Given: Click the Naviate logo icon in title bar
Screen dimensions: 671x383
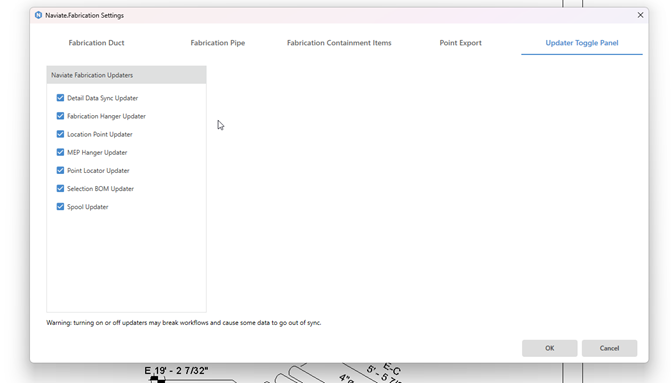Looking at the screenshot, I should tap(39, 15).
